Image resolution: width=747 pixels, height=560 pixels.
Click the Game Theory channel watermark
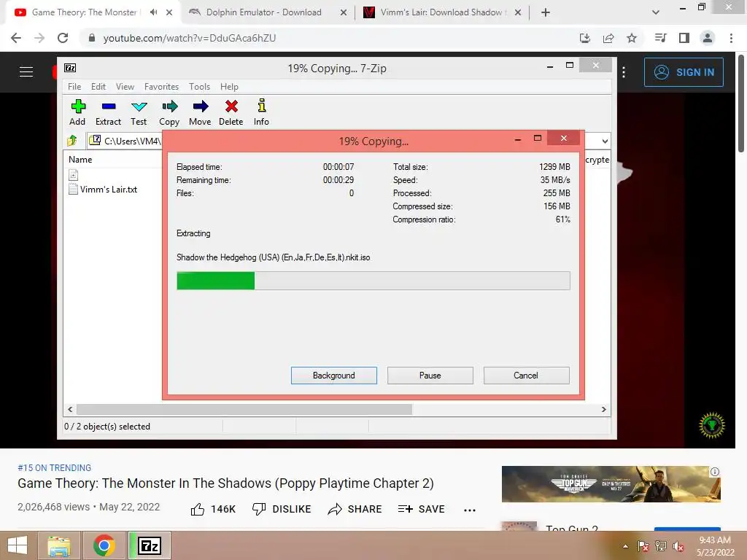(712, 425)
